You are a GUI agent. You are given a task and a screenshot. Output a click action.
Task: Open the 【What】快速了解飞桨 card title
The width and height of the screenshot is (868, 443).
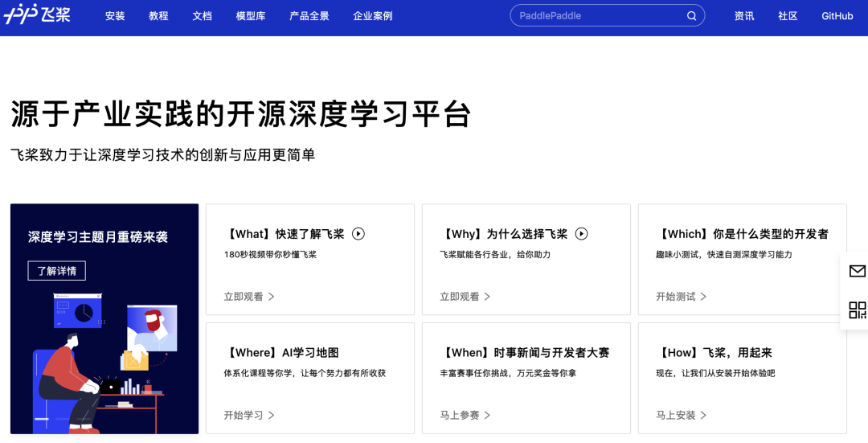285,234
